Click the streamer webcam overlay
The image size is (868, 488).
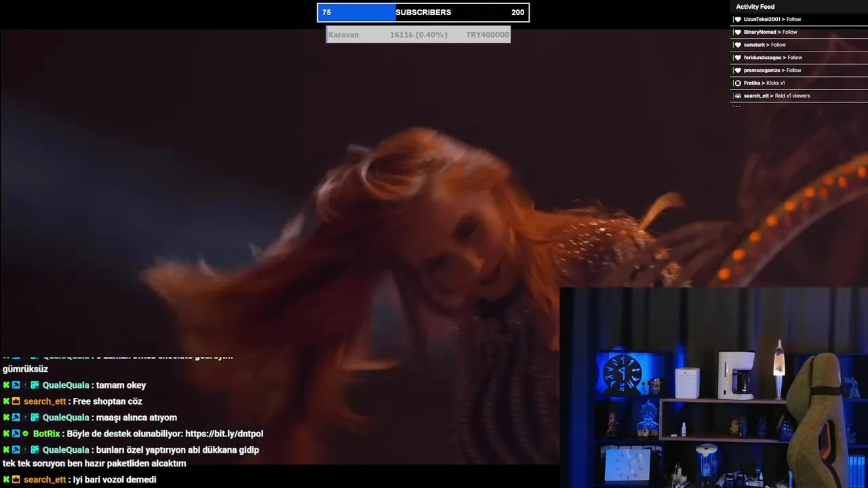click(x=713, y=388)
